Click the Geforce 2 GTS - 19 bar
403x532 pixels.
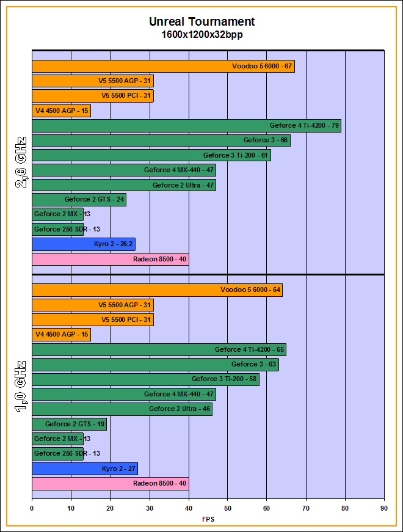click(69, 424)
